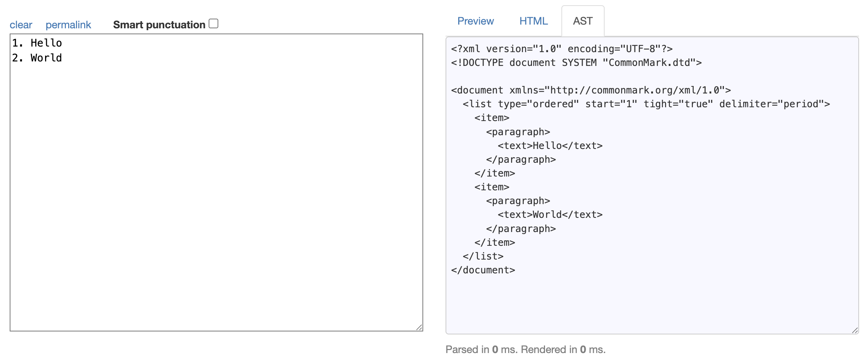
Task: Select the AST tab
Action: (583, 21)
